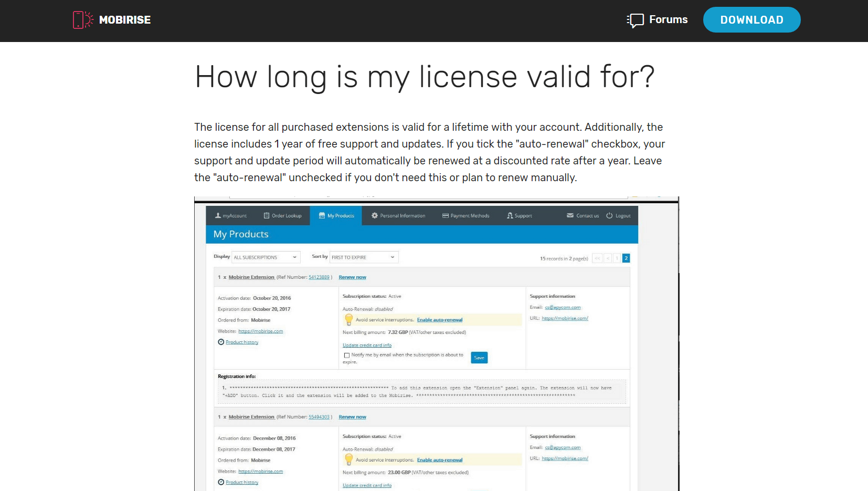Open the Order Lookup tab
Screen dimensions: 868x491
tap(282, 216)
